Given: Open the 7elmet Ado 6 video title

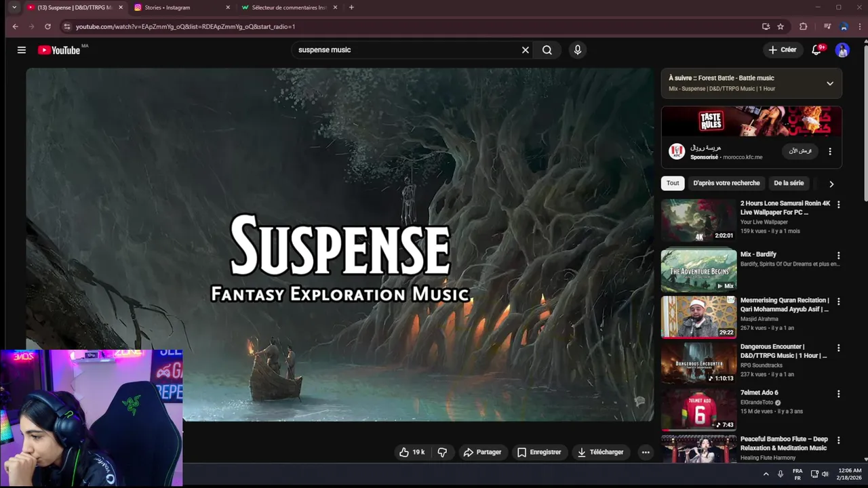Looking at the screenshot, I should (759, 392).
